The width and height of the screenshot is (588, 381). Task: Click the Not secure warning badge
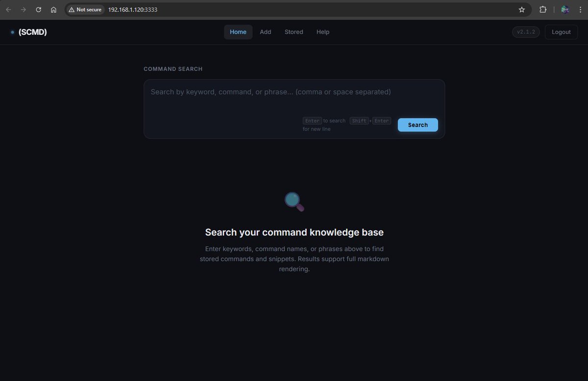(85, 9)
